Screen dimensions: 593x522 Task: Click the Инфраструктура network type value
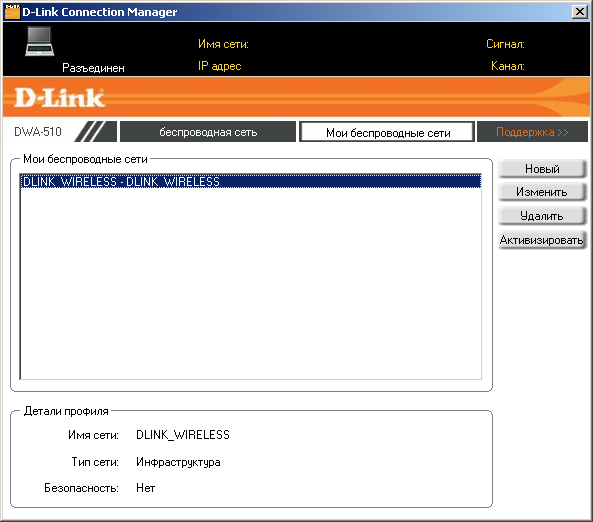coord(178,462)
